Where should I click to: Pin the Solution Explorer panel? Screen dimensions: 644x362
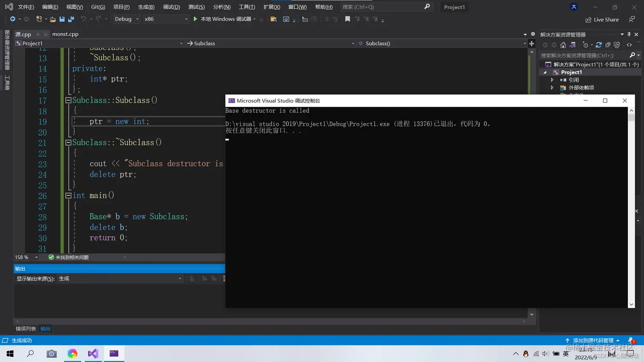click(629, 34)
